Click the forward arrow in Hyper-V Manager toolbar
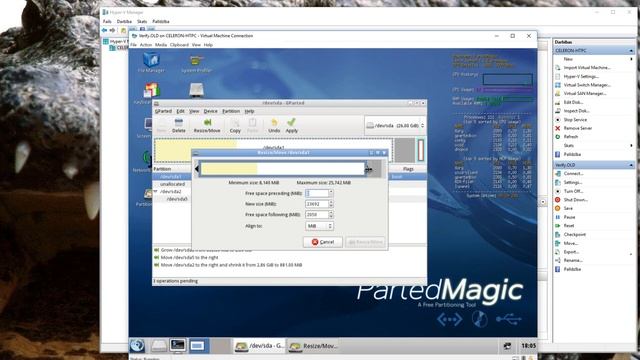 (x=112, y=30)
